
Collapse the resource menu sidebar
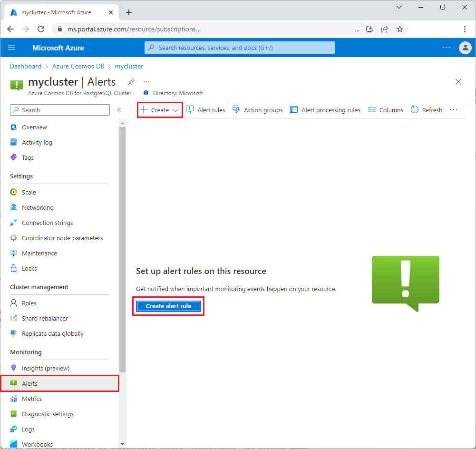click(x=119, y=109)
